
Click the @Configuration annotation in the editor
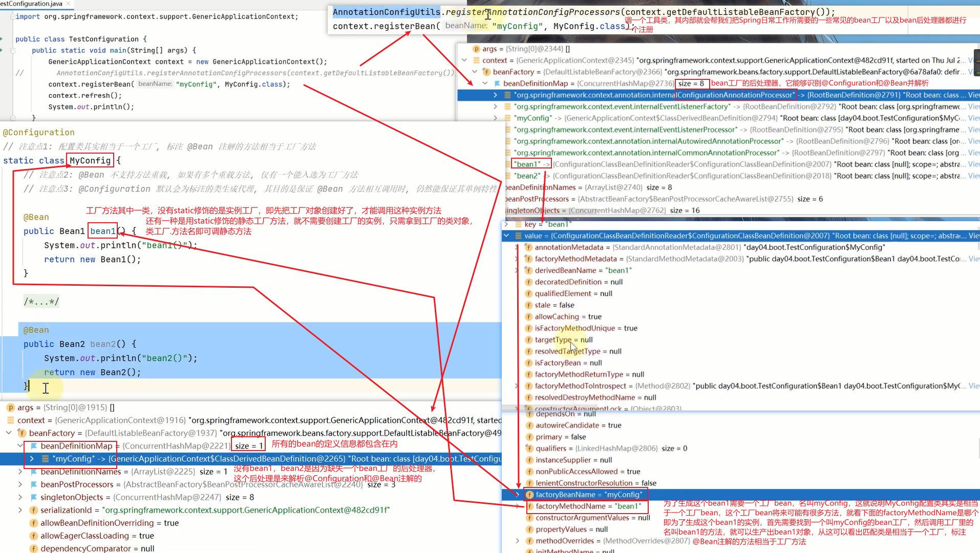[39, 133]
